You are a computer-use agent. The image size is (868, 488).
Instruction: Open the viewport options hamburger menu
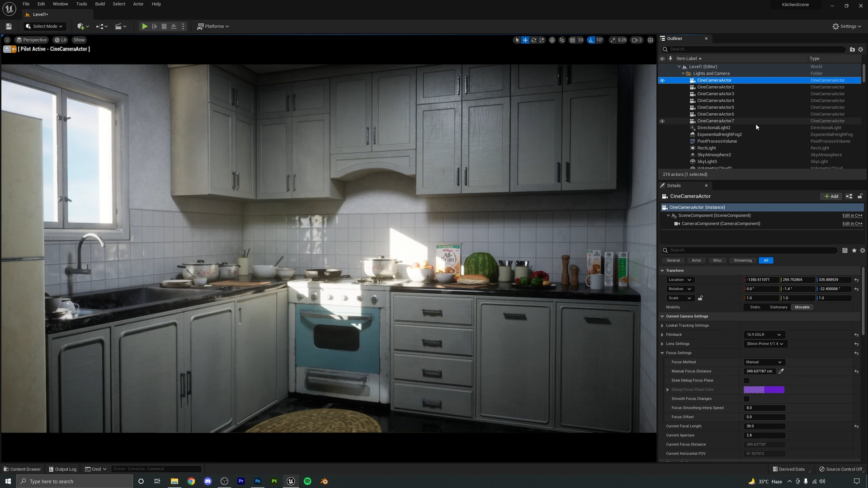pos(7,40)
